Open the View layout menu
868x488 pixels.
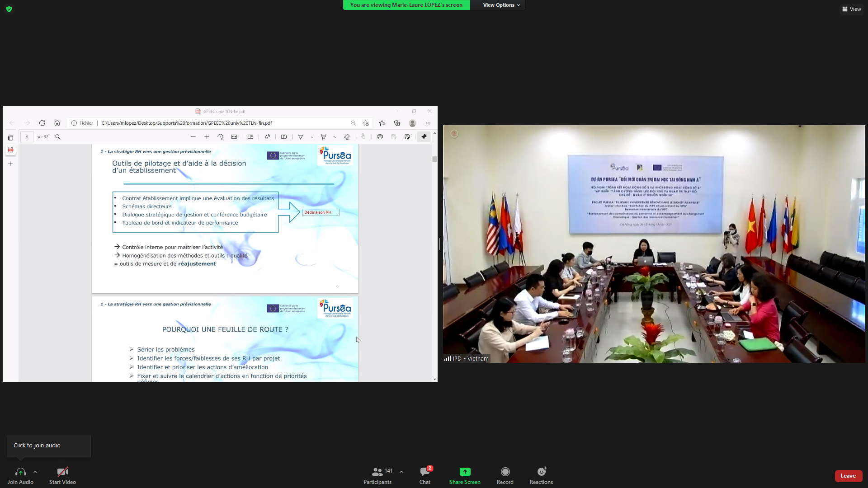(x=851, y=9)
